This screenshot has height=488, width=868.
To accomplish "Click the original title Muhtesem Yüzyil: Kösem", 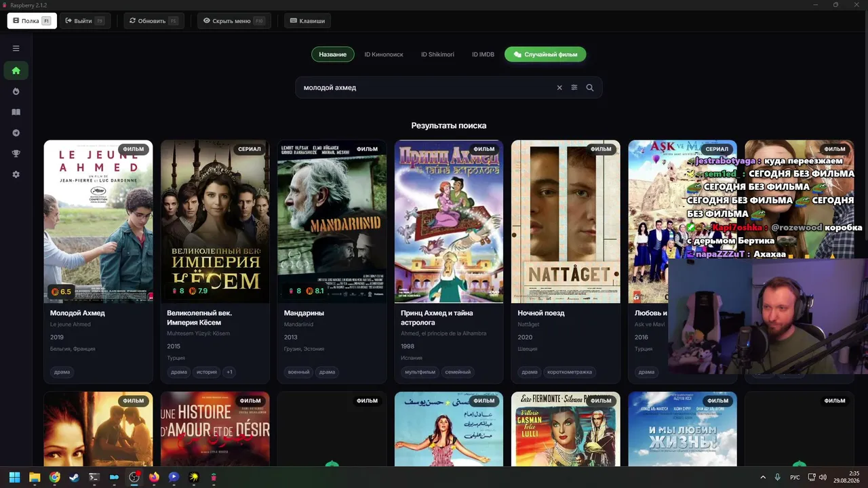I will point(198,333).
